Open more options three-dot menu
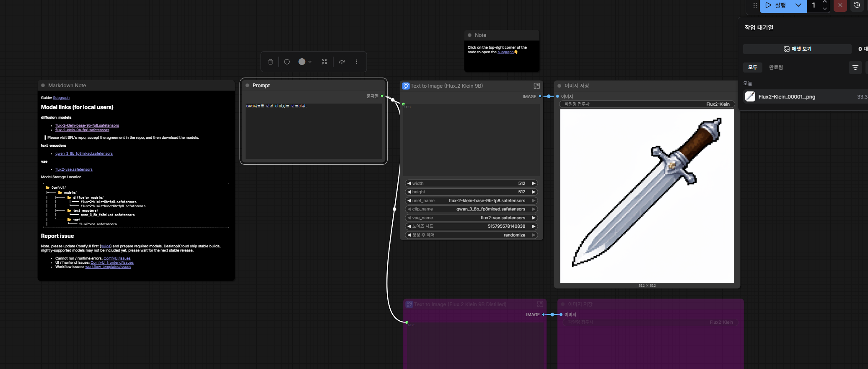This screenshot has width=868, height=369. click(x=357, y=62)
